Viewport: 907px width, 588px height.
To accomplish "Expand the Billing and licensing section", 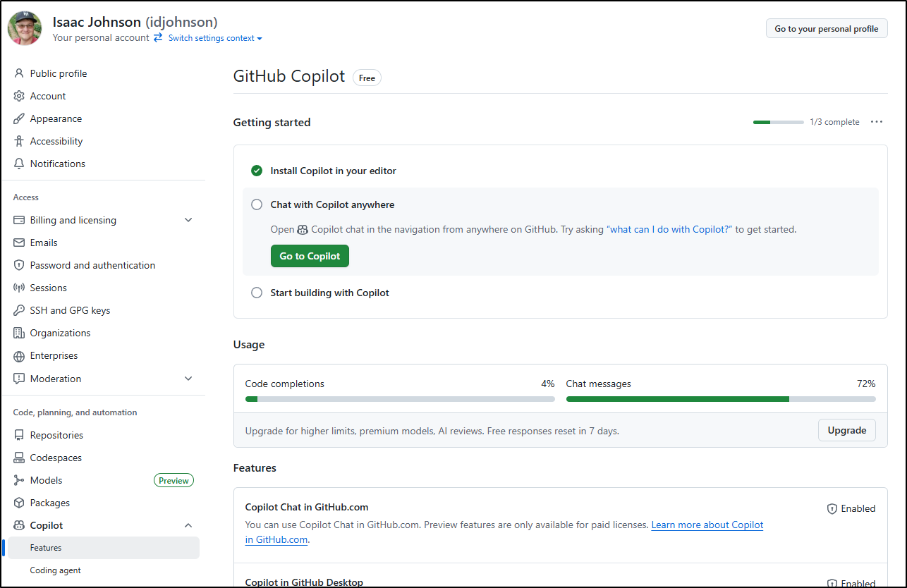I will click(188, 220).
